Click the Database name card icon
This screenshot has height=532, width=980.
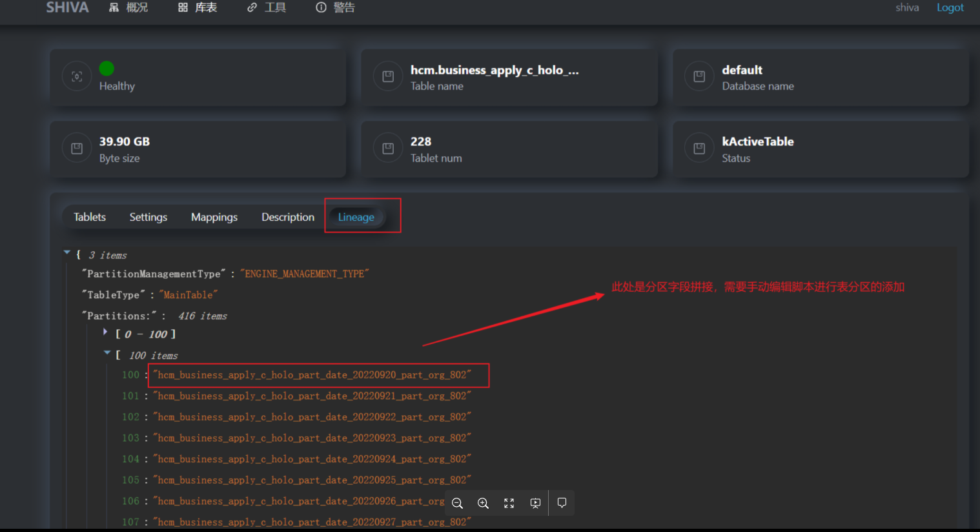(x=699, y=76)
